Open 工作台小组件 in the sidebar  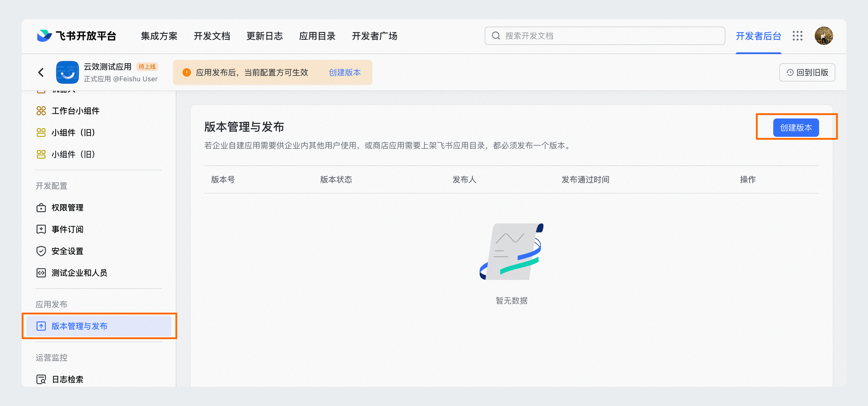[x=99, y=111]
